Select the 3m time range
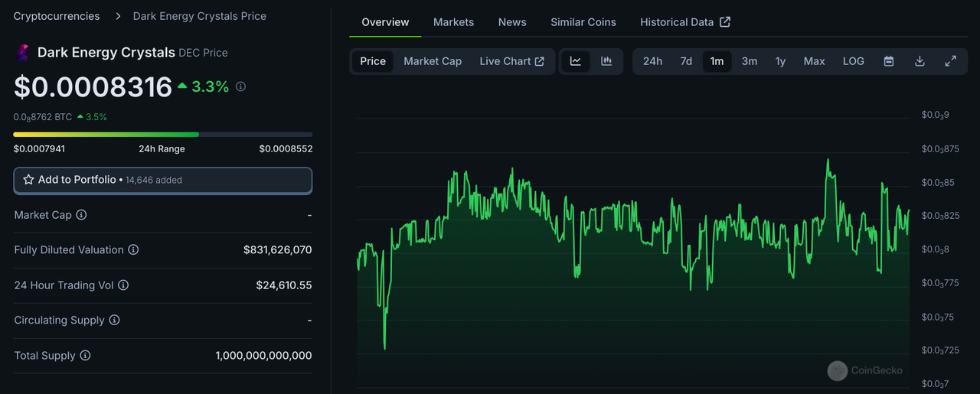980x394 pixels. (750, 61)
